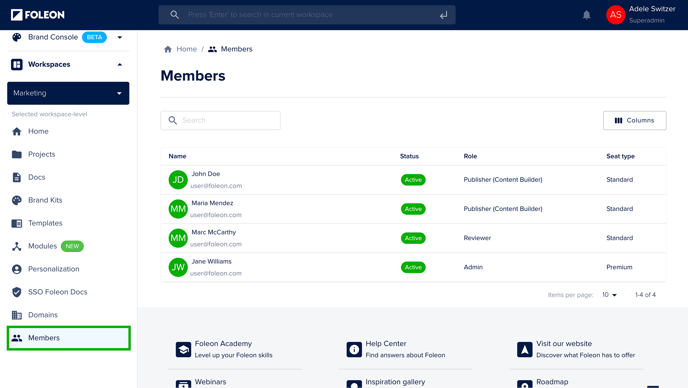Open Projects in the sidebar
688x388 pixels.
tap(42, 154)
